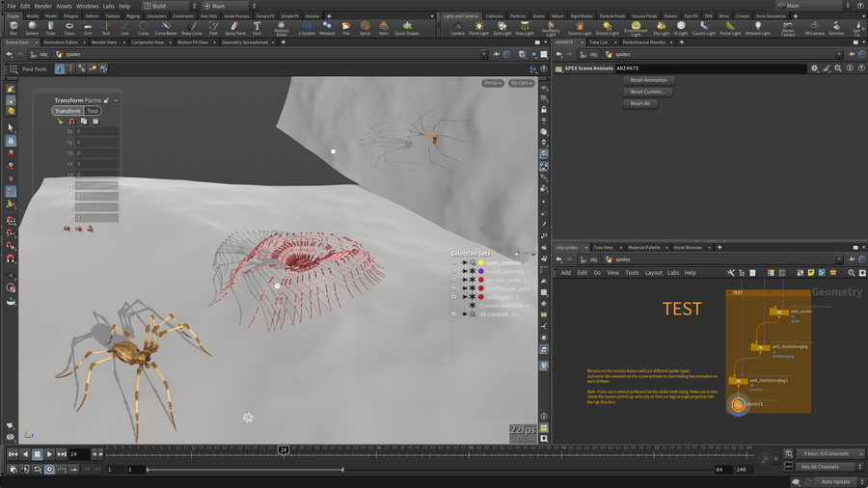The image size is (868, 488).
Task: Toggle the Transform Parms lock icon
Action: 106,100
